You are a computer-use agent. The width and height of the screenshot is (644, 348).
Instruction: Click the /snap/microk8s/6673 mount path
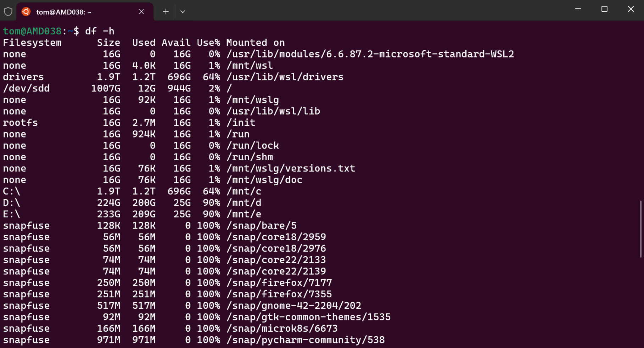coord(282,329)
